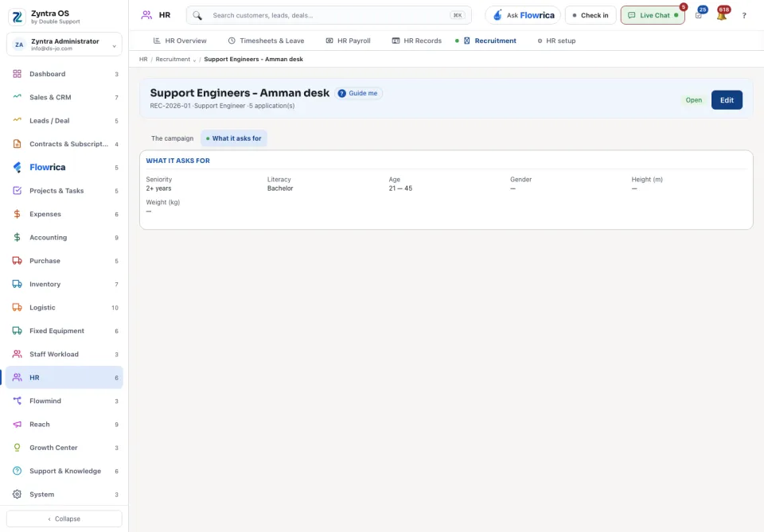This screenshot has width=764, height=532.
Task: Open the notifications bell icon
Action: tap(722, 15)
